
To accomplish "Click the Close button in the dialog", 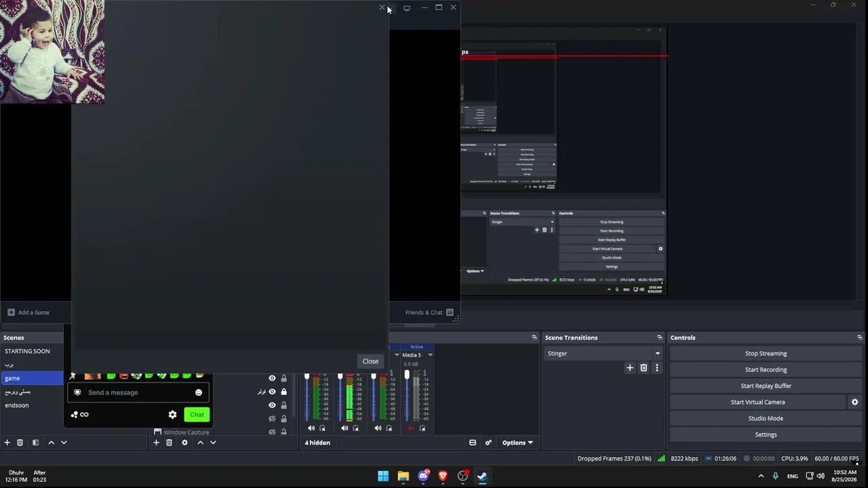I will pos(370,361).
